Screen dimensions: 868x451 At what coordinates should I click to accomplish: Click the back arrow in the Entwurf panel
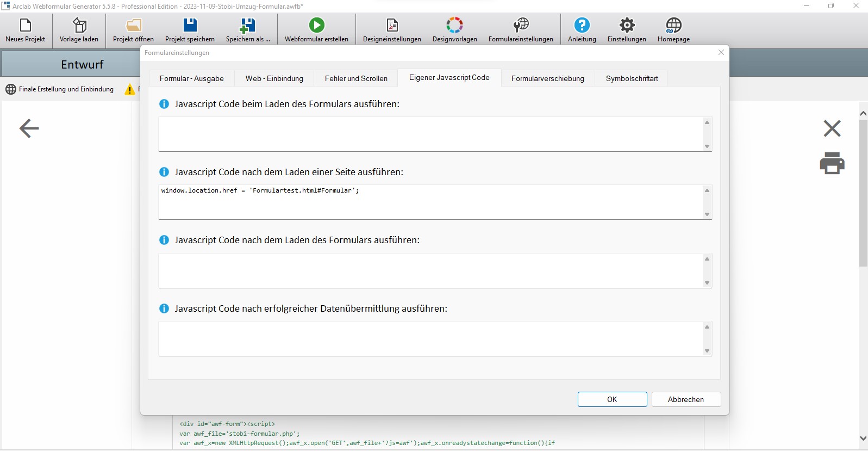pyautogui.click(x=29, y=128)
